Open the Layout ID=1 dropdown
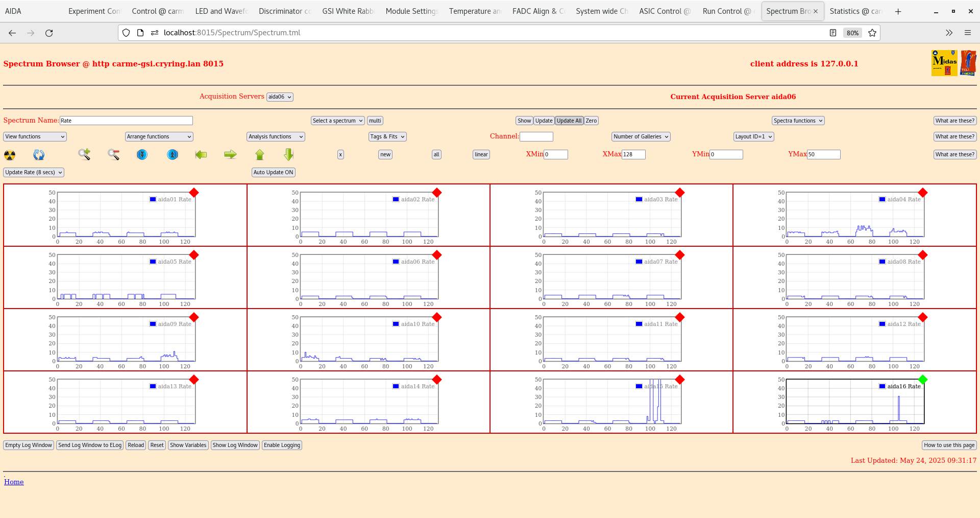The image size is (980, 518). [753, 136]
